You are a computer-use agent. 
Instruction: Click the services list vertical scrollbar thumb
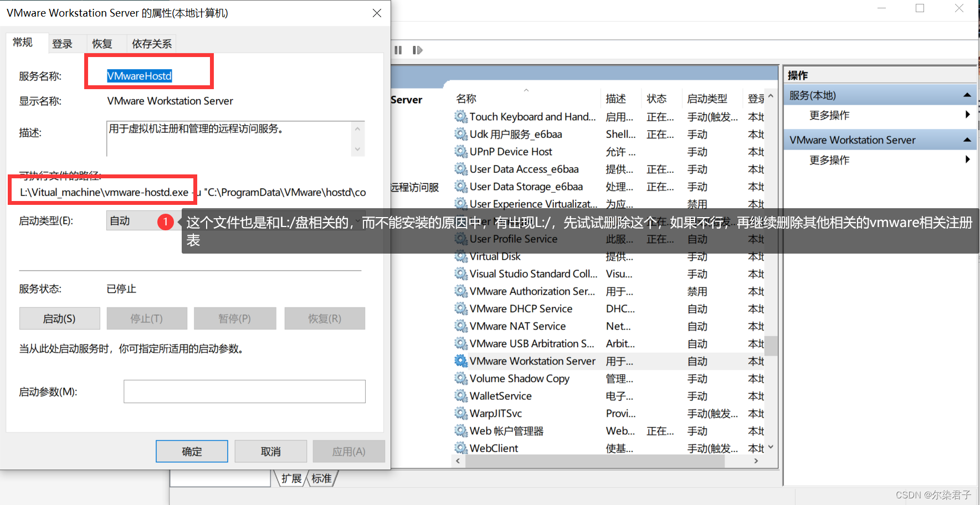(x=771, y=345)
